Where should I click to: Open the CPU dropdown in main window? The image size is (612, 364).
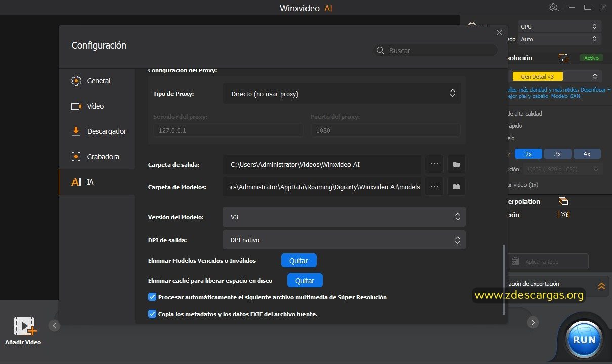point(559,26)
